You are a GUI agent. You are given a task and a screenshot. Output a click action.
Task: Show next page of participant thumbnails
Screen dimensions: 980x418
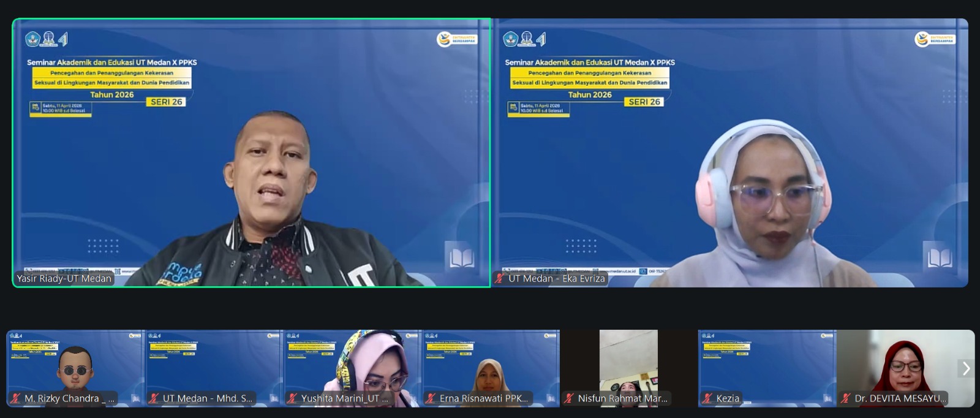coord(966,368)
